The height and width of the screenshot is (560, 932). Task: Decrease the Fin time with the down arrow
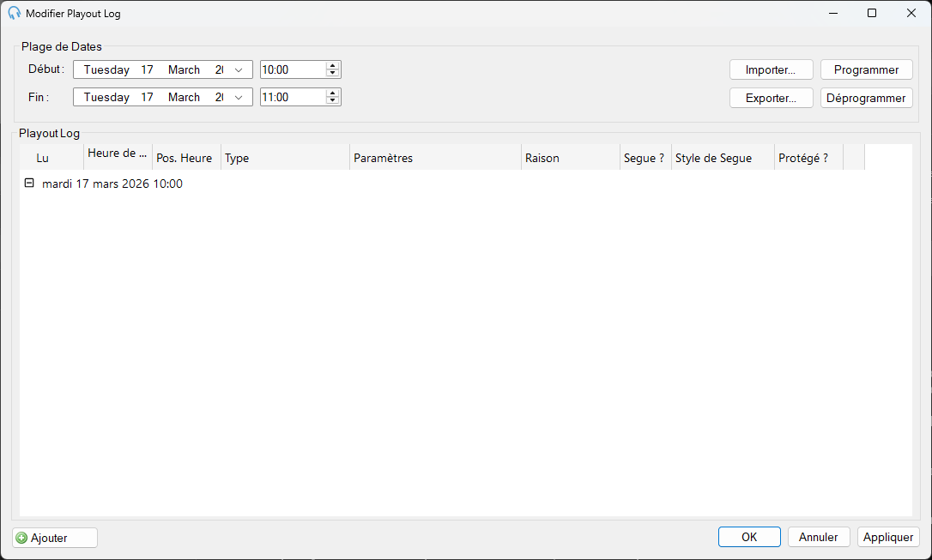333,100
